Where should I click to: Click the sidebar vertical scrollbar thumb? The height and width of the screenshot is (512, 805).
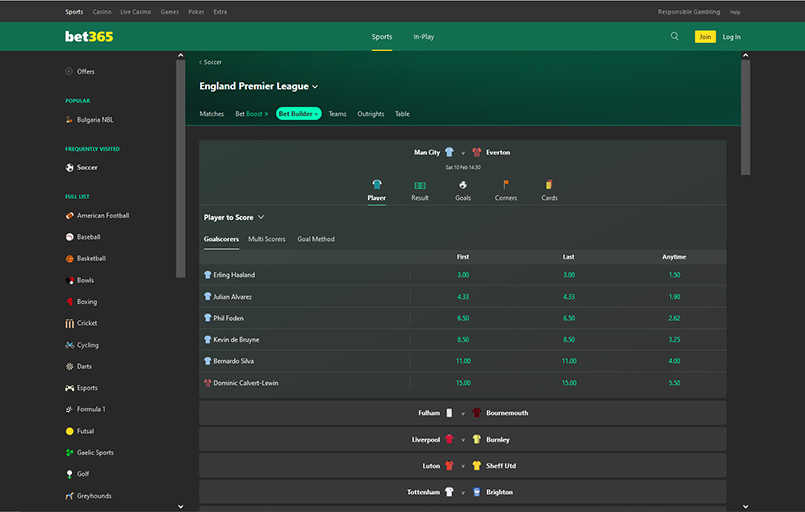[x=180, y=168]
